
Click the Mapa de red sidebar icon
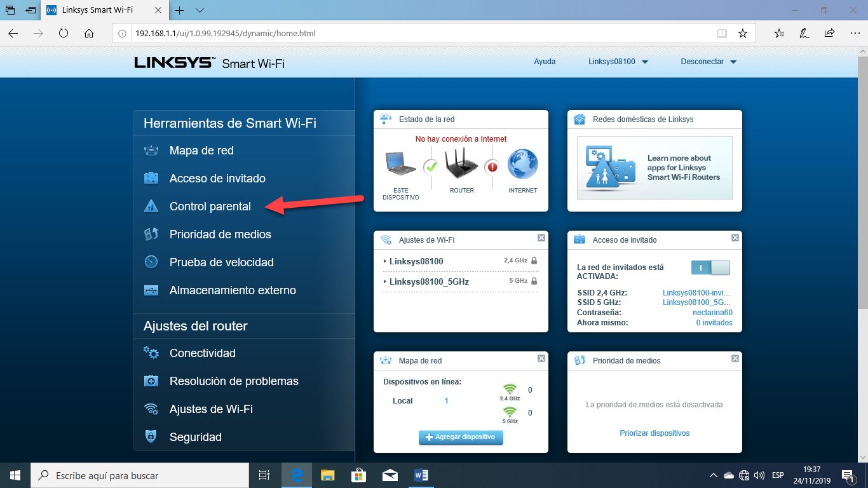point(151,151)
